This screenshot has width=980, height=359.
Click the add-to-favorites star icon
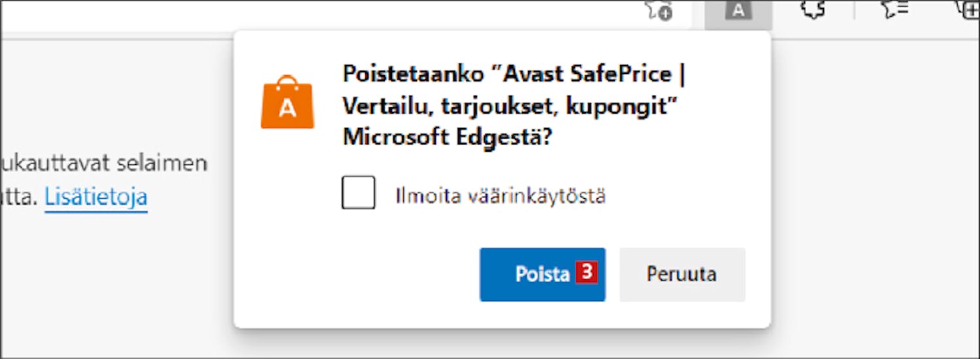tap(659, 11)
